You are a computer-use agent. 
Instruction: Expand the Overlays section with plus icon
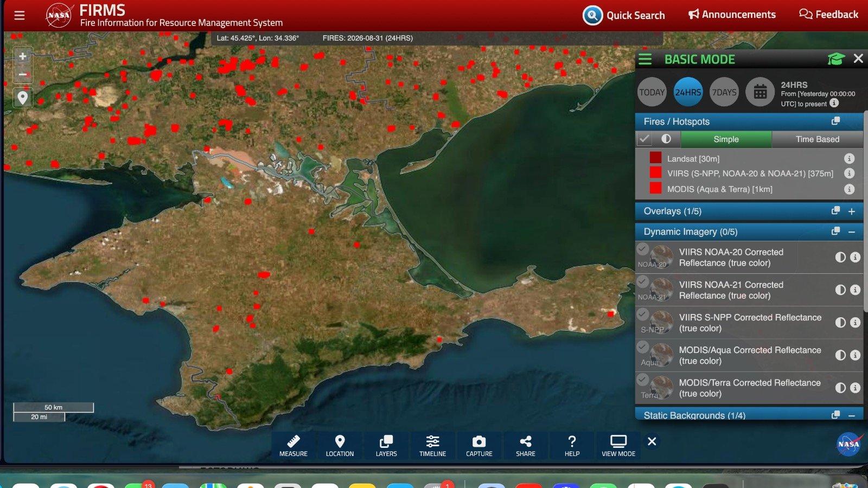852,211
